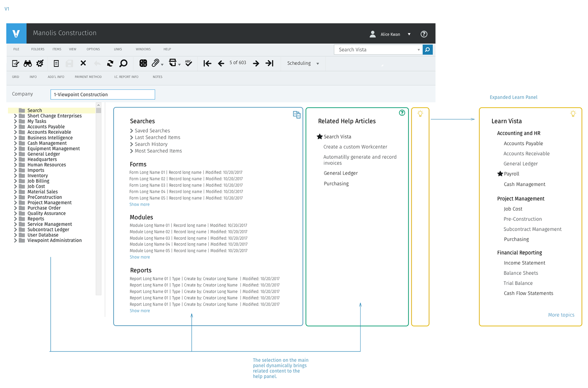Expand the Accounts Payable folder
The image size is (588, 388).
[15, 127]
